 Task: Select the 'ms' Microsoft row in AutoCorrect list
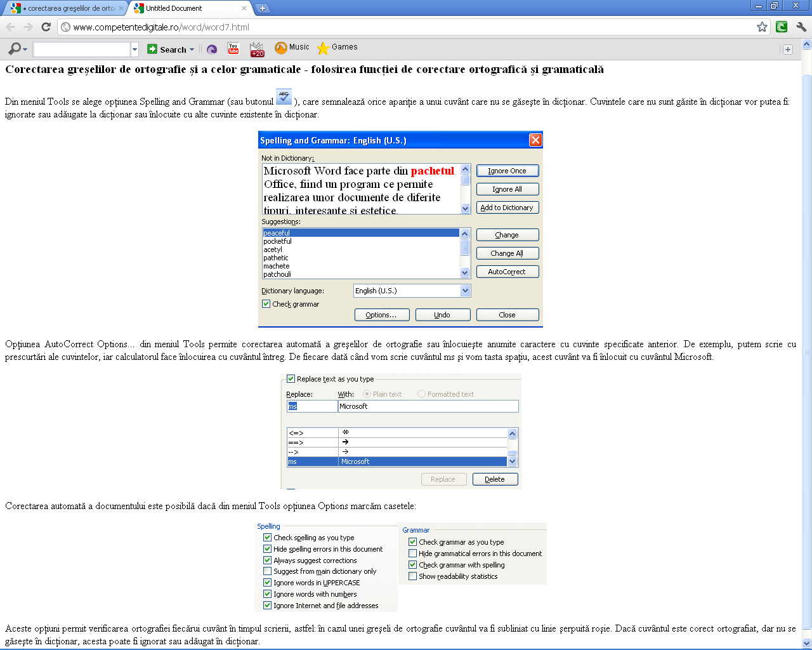pyautogui.click(x=397, y=461)
